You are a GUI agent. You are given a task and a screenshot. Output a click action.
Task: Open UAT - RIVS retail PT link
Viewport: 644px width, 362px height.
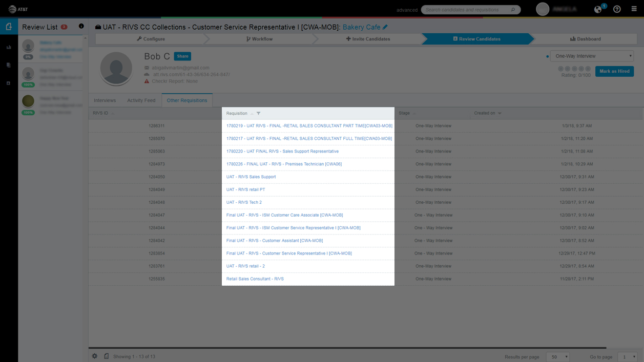(x=246, y=190)
